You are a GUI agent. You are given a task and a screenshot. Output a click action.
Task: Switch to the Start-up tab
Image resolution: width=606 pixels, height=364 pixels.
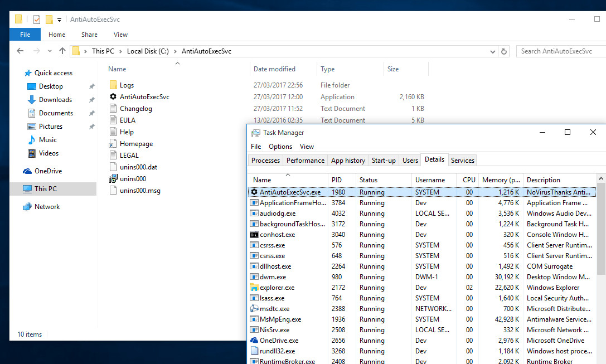(x=384, y=161)
